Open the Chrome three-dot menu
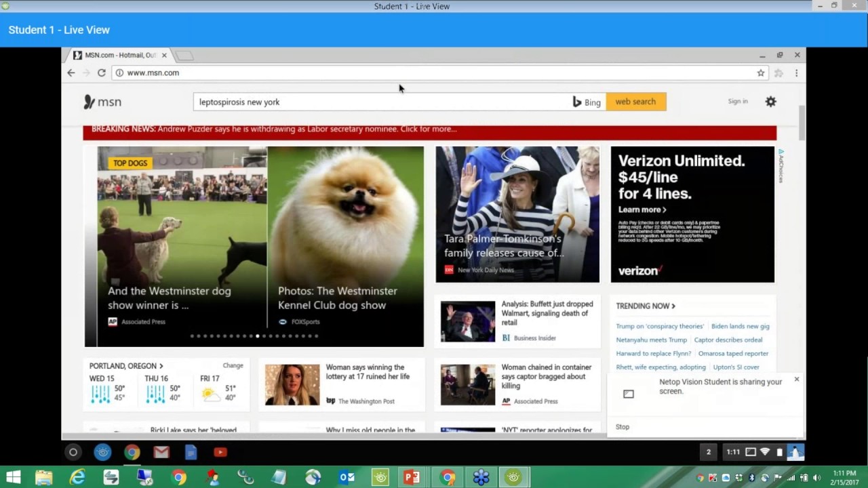The image size is (868, 488). [x=796, y=73]
